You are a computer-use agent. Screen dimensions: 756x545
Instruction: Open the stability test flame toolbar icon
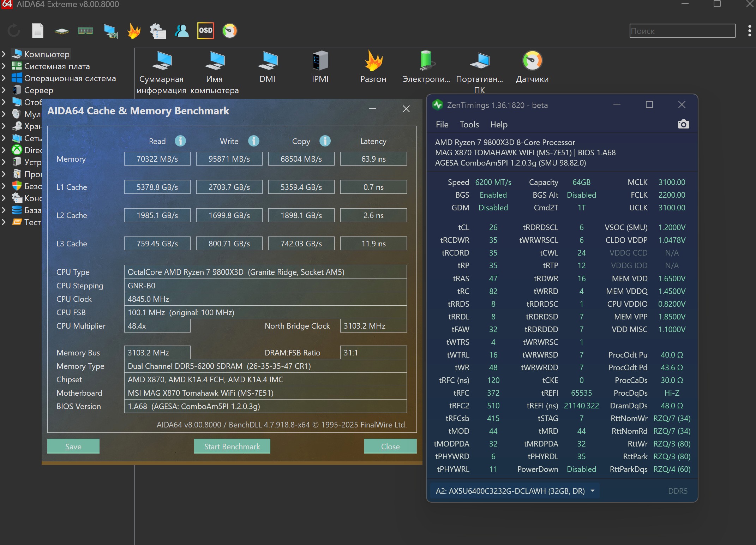(x=134, y=31)
